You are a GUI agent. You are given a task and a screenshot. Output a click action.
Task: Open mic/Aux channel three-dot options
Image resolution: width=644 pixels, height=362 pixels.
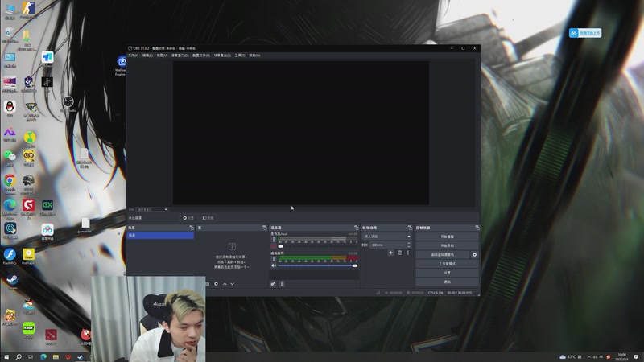(x=274, y=239)
